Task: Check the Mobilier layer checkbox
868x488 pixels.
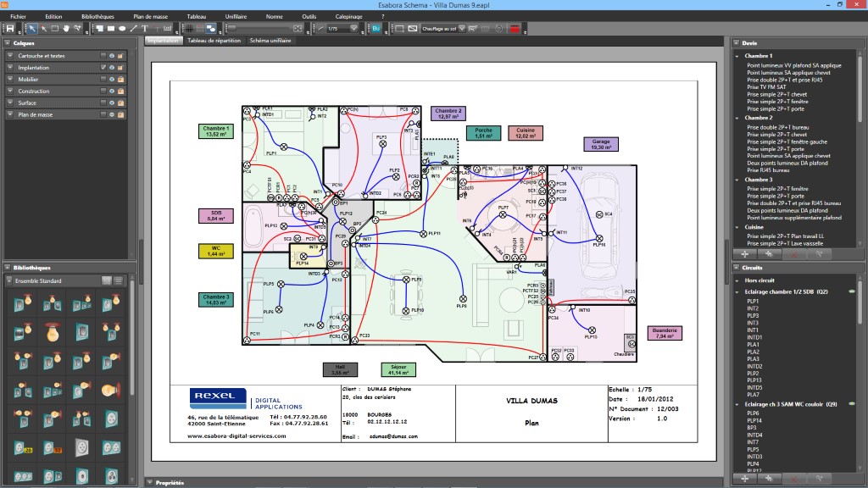Action: 103,79
